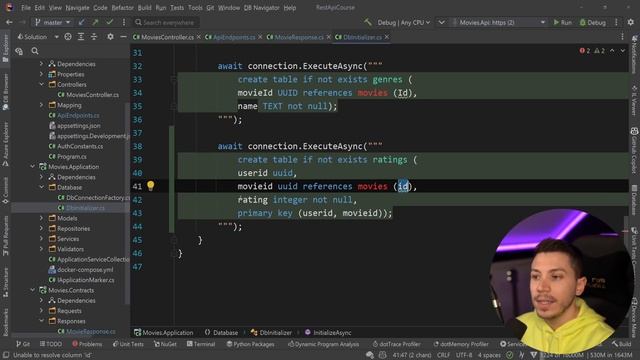Viewport: 640px width, 360px height.
Task: Open Solution panel options gear
Action: click(110, 37)
